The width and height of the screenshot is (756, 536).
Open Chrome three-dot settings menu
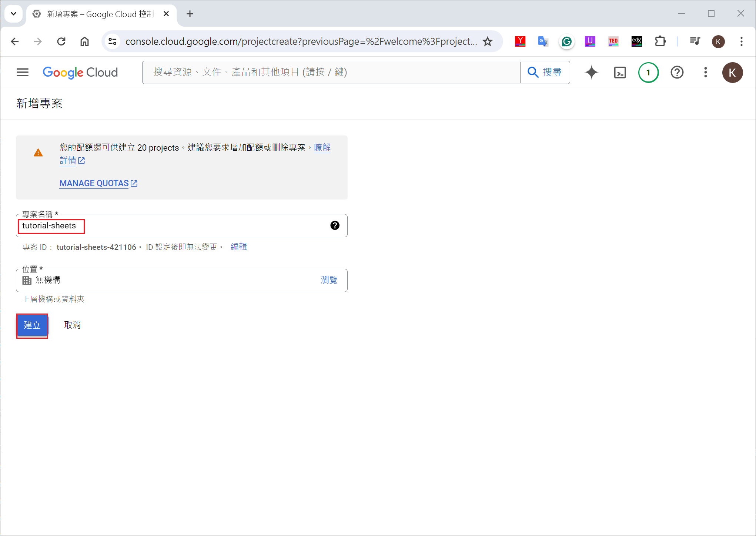(741, 41)
